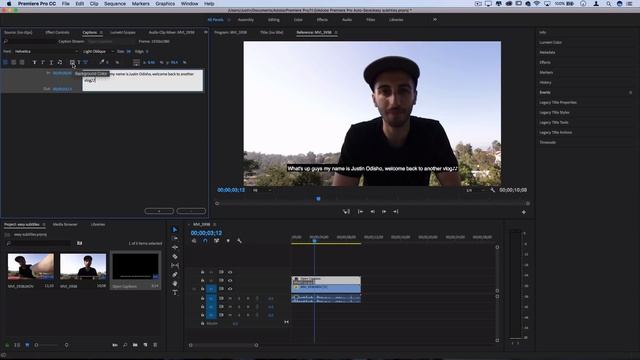The width and height of the screenshot is (640, 360).
Task: Expand the Events panel options
Action: tap(630, 93)
